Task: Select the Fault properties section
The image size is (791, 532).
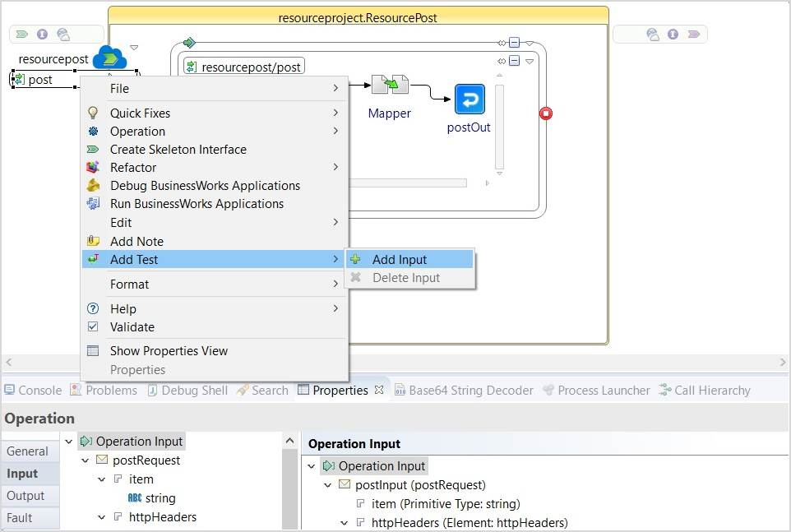Action: [20, 518]
